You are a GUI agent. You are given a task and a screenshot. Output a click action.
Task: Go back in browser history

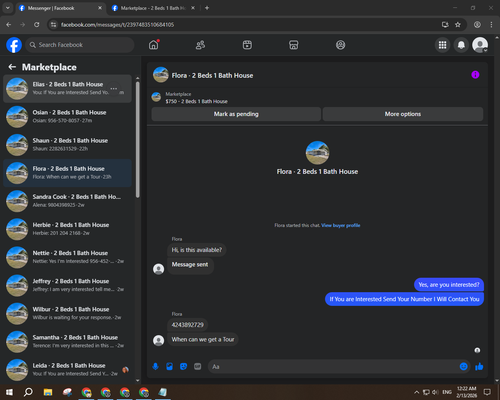click(9, 25)
